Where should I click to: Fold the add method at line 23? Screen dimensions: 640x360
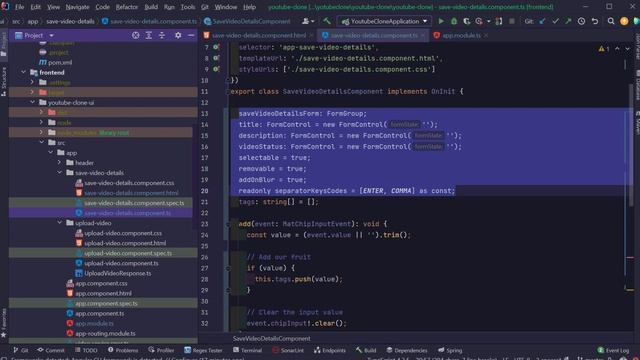(x=228, y=224)
